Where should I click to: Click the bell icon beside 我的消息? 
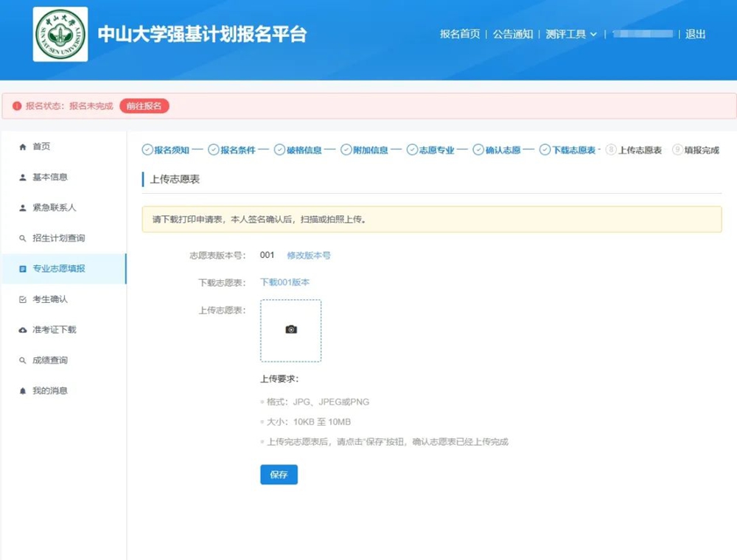pyautogui.click(x=22, y=391)
